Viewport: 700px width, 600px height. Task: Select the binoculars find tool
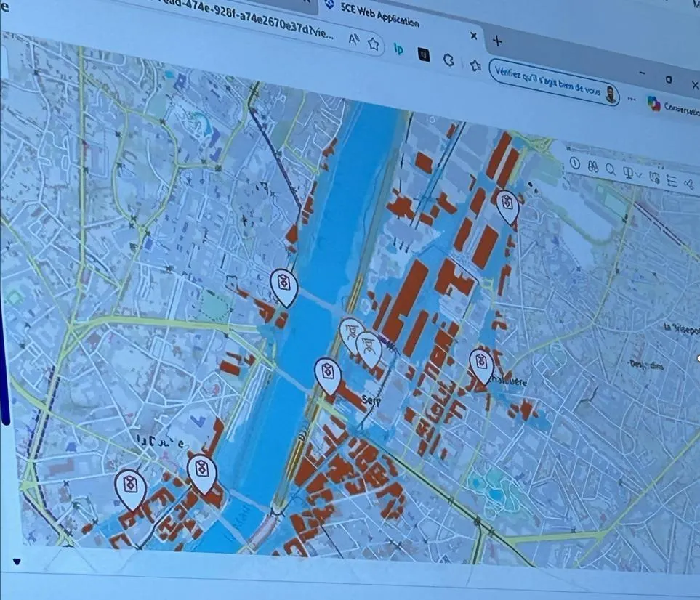[593, 167]
